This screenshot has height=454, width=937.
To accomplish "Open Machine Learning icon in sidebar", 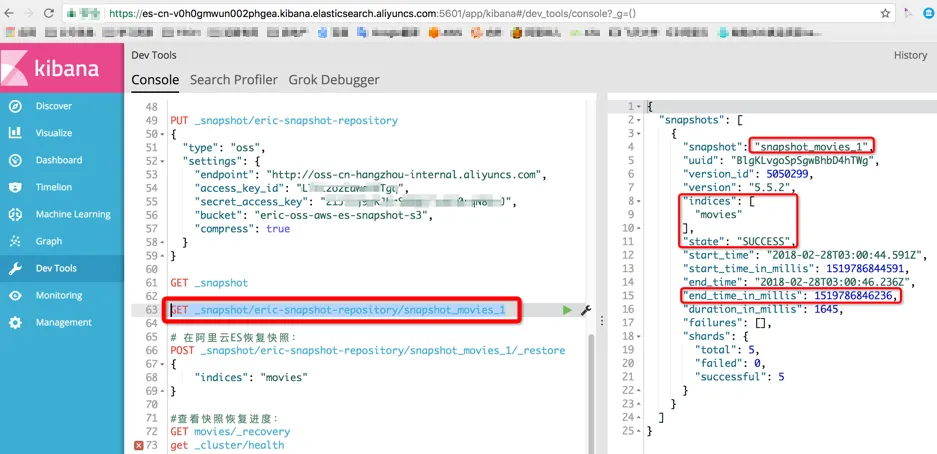I will pyautogui.click(x=15, y=214).
